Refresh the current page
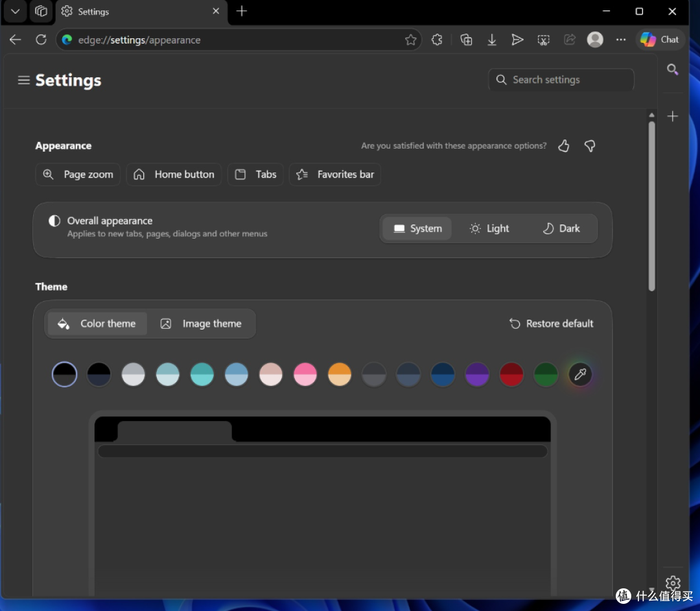This screenshot has width=700, height=611. click(x=41, y=40)
